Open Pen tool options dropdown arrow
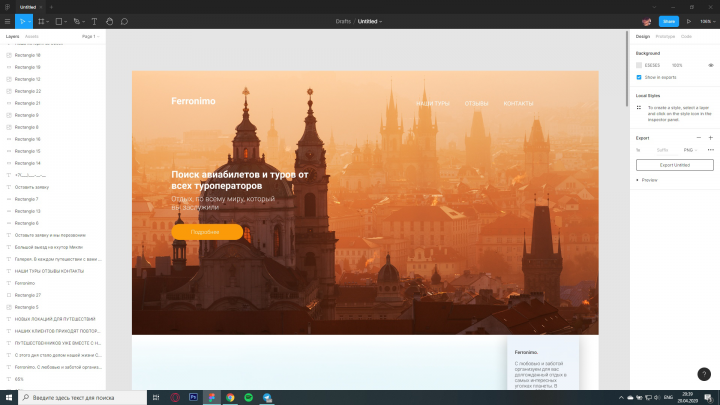The image size is (720, 405). click(83, 22)
